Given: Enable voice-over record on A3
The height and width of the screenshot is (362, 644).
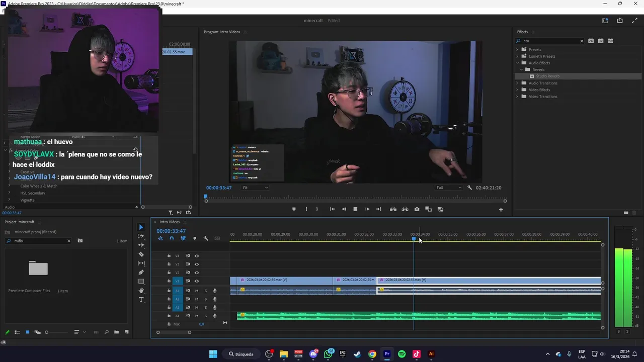Looking at the screenshot, I should coord(215,307).
